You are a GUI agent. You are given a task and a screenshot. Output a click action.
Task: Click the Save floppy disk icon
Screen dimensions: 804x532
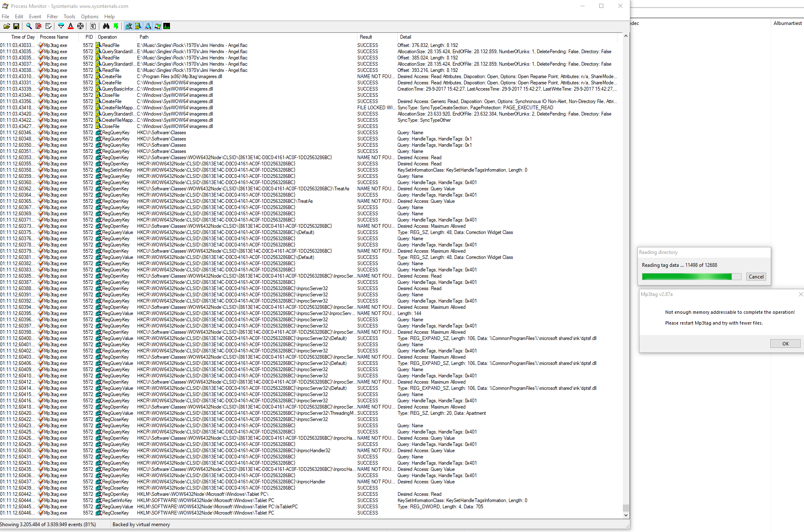pos(16,26)
